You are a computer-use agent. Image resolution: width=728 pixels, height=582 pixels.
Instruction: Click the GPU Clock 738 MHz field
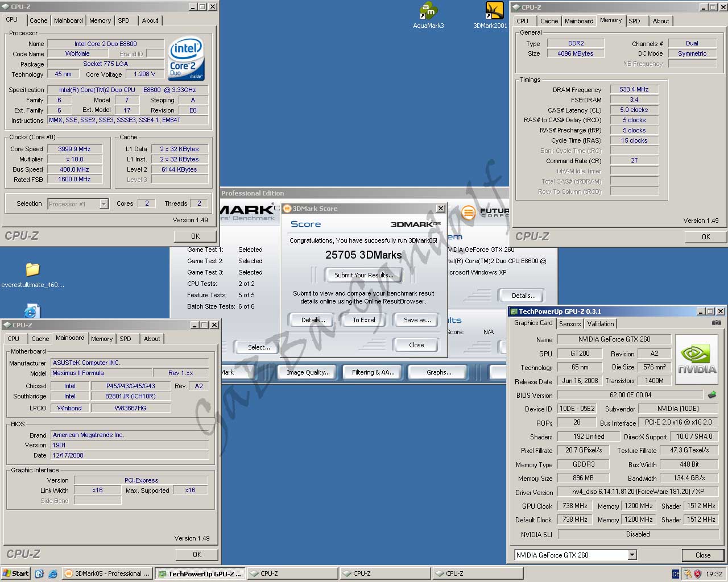[575, 506]
